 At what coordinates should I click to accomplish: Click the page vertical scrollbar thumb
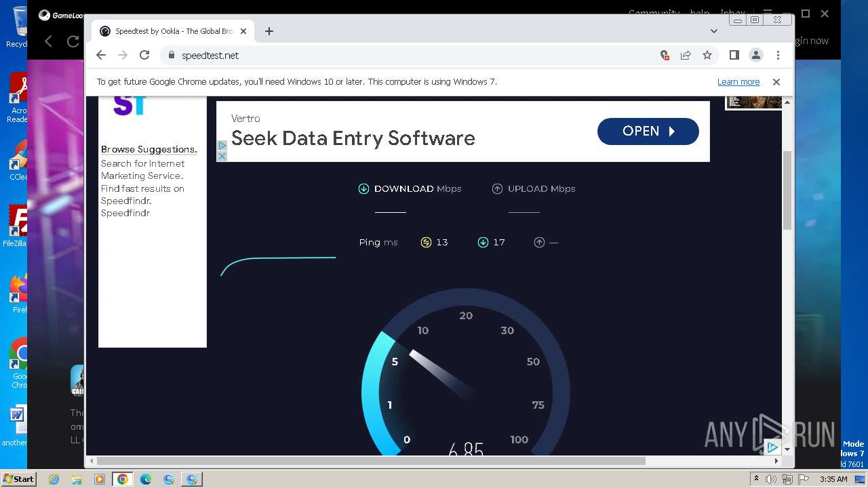(787, 190)
